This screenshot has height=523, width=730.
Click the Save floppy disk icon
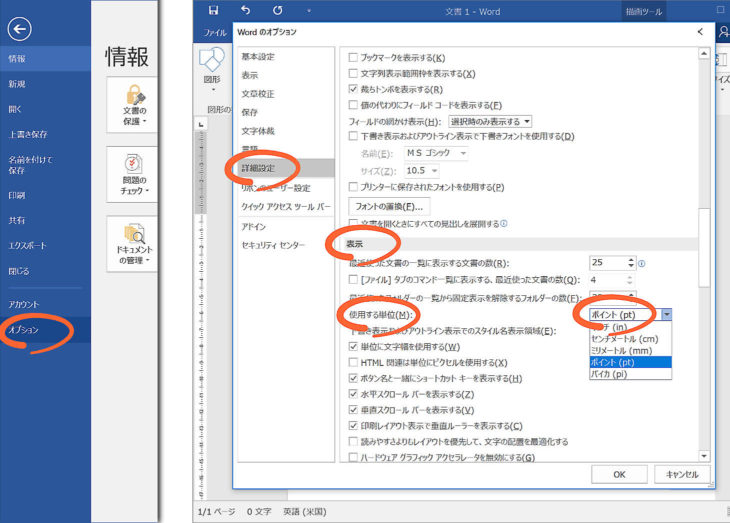pos(213,10)
